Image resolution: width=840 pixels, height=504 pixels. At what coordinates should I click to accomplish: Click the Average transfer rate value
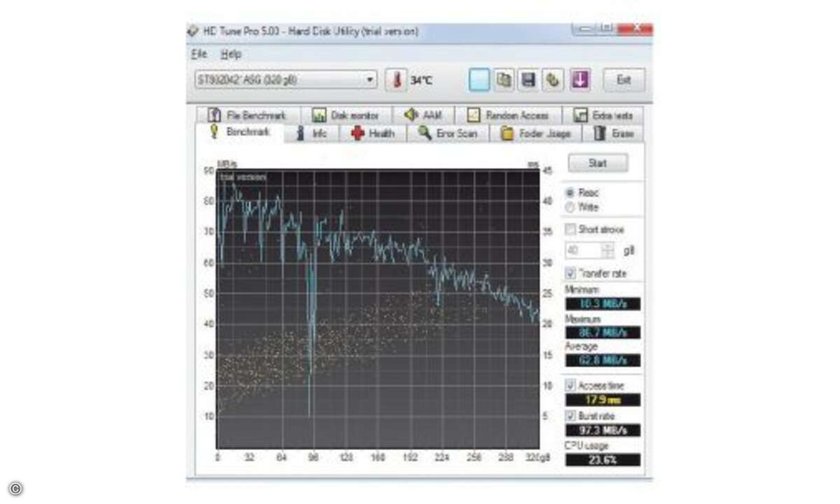603,360
